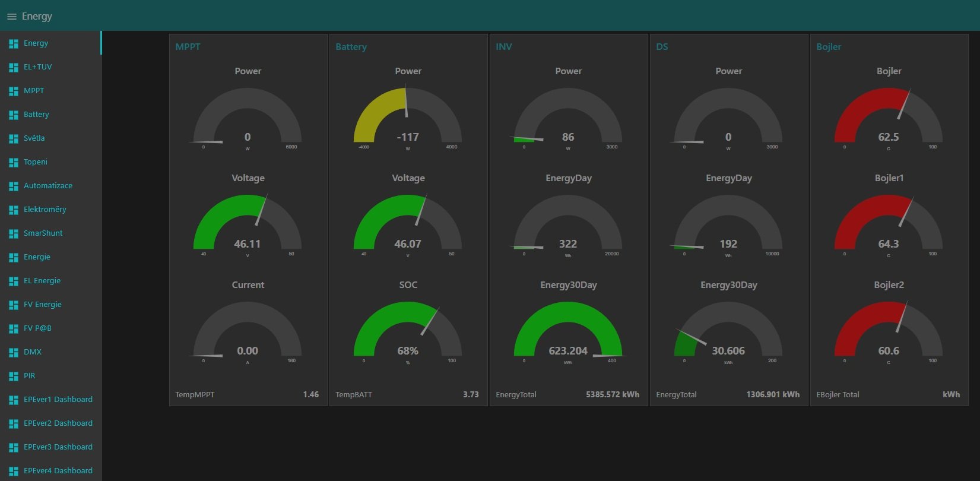Open EPEver1 Dashboard link

[x=58, y=400]
